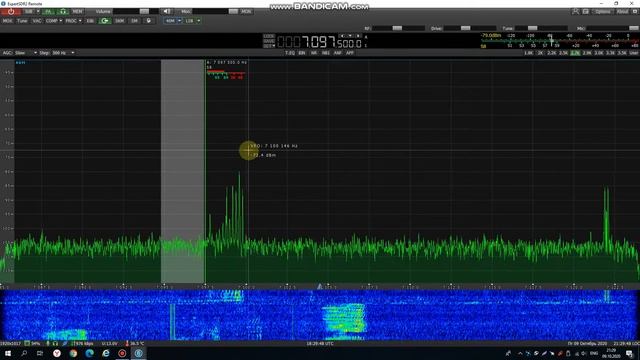
Task: Mute audio with the speaker icon
Action: coord(166,11)
